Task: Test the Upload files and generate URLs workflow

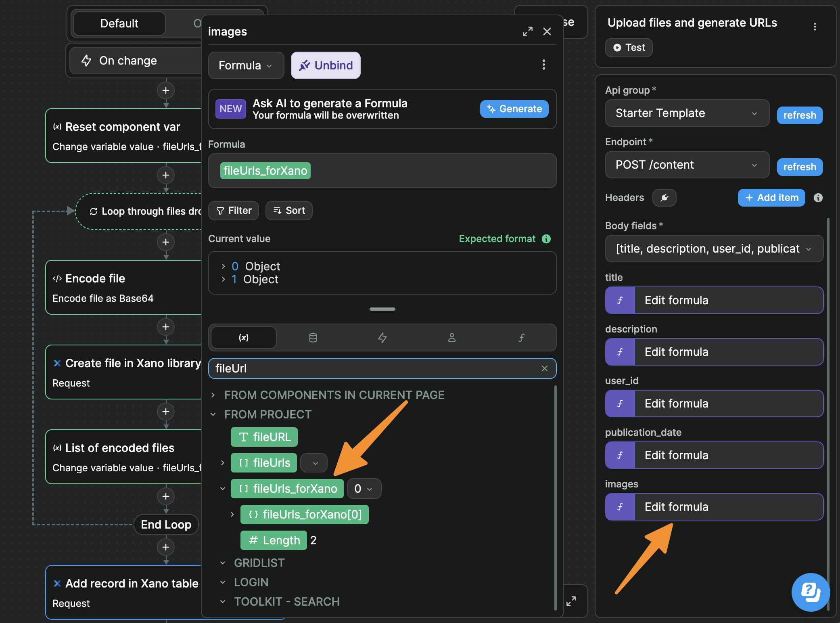Action: click(628, 47)
